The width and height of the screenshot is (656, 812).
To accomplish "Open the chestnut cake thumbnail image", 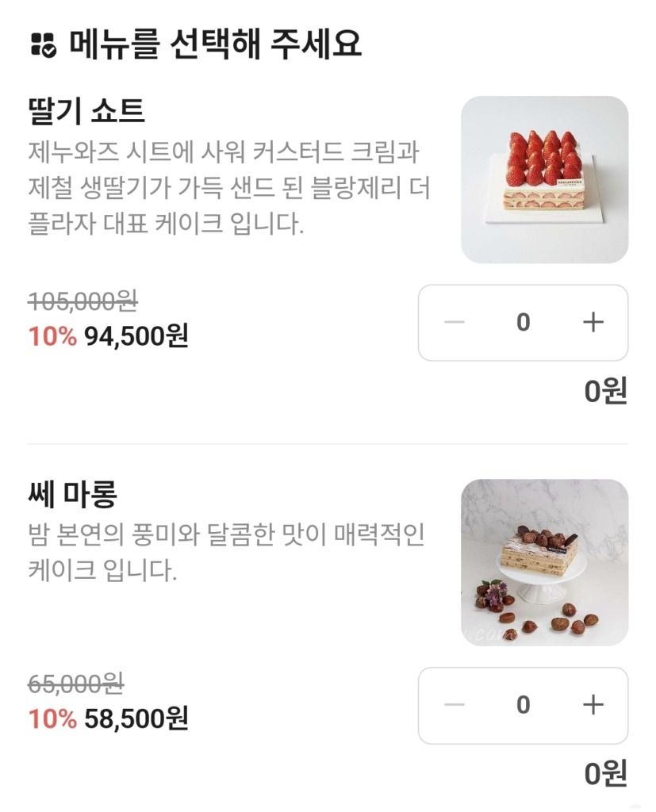I will 544,562.
